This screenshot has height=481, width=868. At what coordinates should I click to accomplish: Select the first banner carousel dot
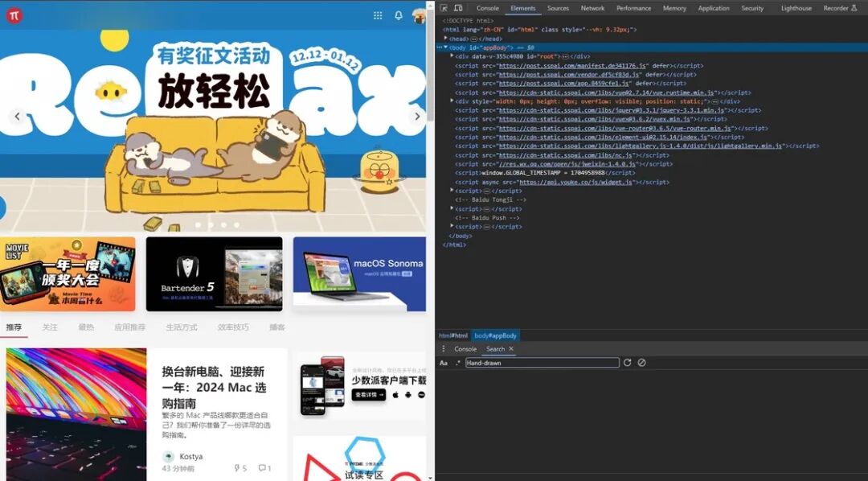pyautogui.click(x=199, y=225)
